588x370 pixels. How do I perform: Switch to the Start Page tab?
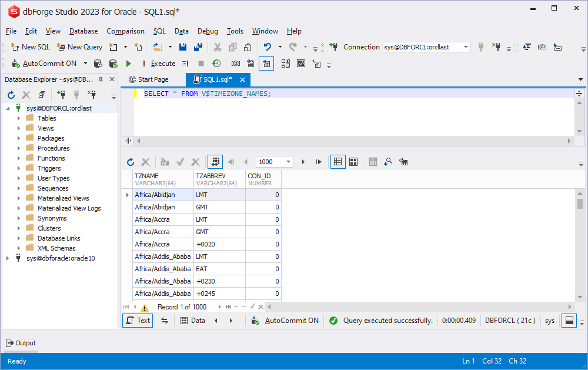(149, 79)
